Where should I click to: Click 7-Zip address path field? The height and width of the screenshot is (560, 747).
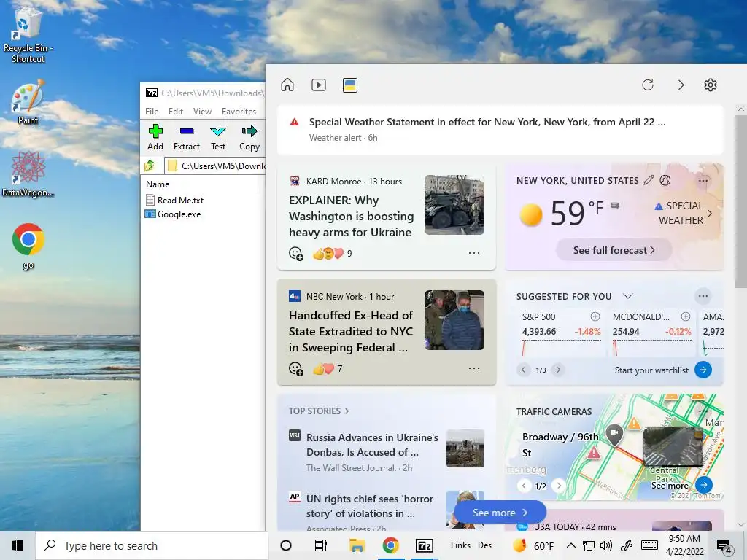click(215, 166)
